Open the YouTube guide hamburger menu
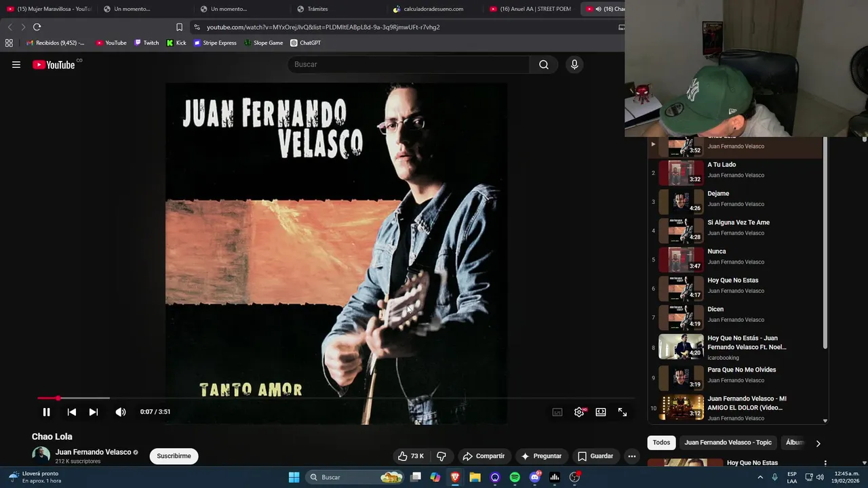Image resolution: width=868 pixels, height=488 pixels. click(x=16, y=64)
